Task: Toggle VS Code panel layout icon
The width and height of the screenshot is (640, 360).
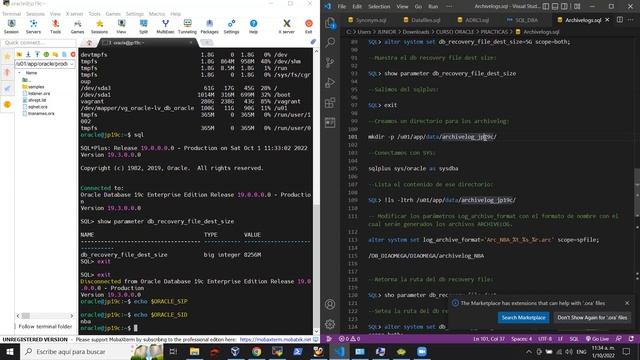Action: click(555, 7)
